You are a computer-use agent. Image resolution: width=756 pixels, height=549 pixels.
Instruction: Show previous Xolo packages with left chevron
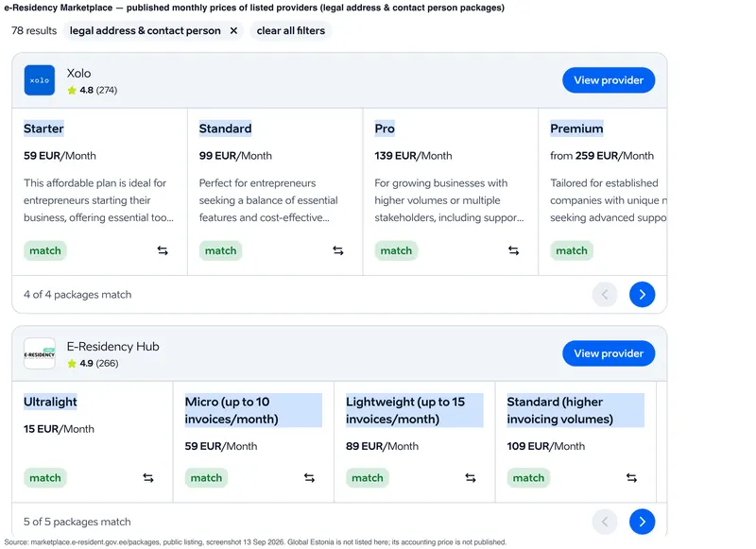pos(605,295)
